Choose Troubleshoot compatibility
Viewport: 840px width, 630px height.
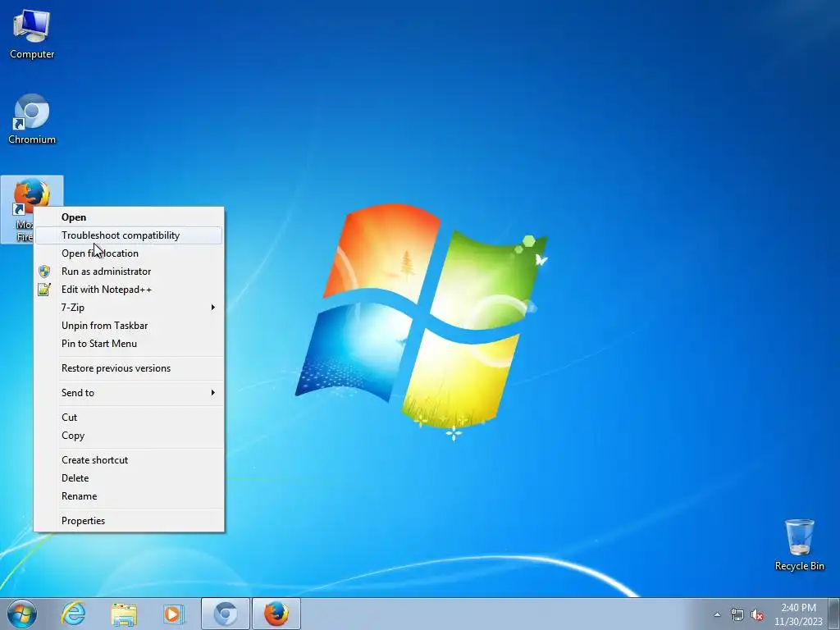pyautogui.click(x=129, y=235)
